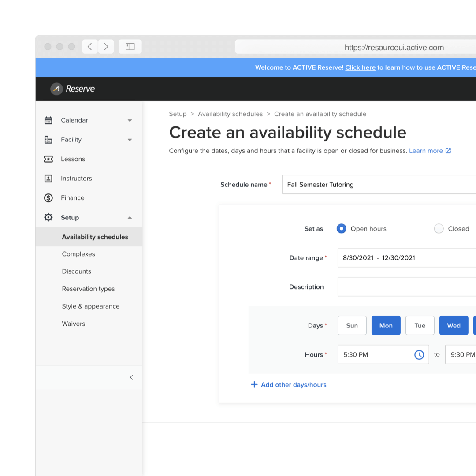Select the Closed radio button
Screen dimensions: 476x476
click(439, 229)
